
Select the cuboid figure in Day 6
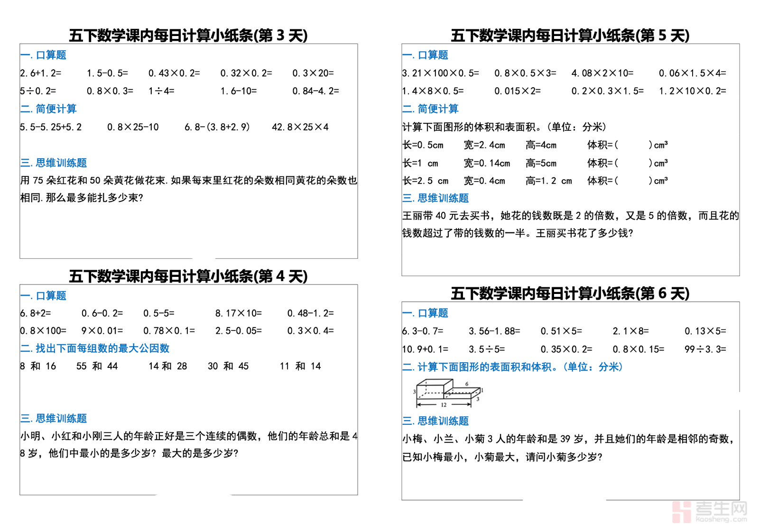coord(448,393)
